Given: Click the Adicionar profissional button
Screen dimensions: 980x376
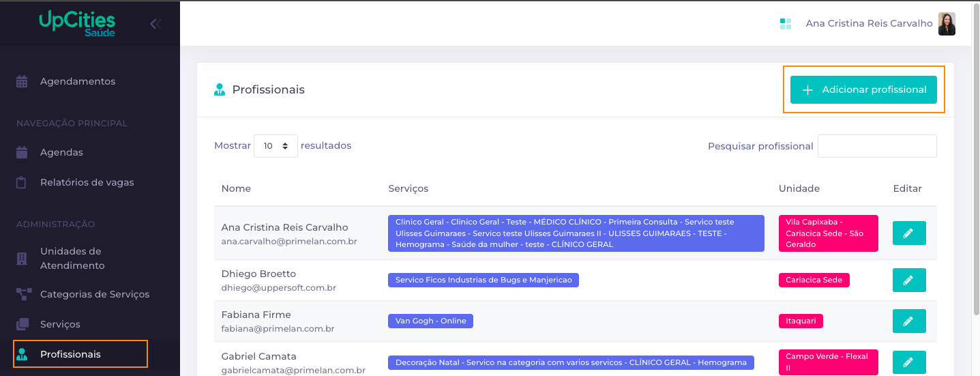Looking at the screenshot, I should coord(863,89).
